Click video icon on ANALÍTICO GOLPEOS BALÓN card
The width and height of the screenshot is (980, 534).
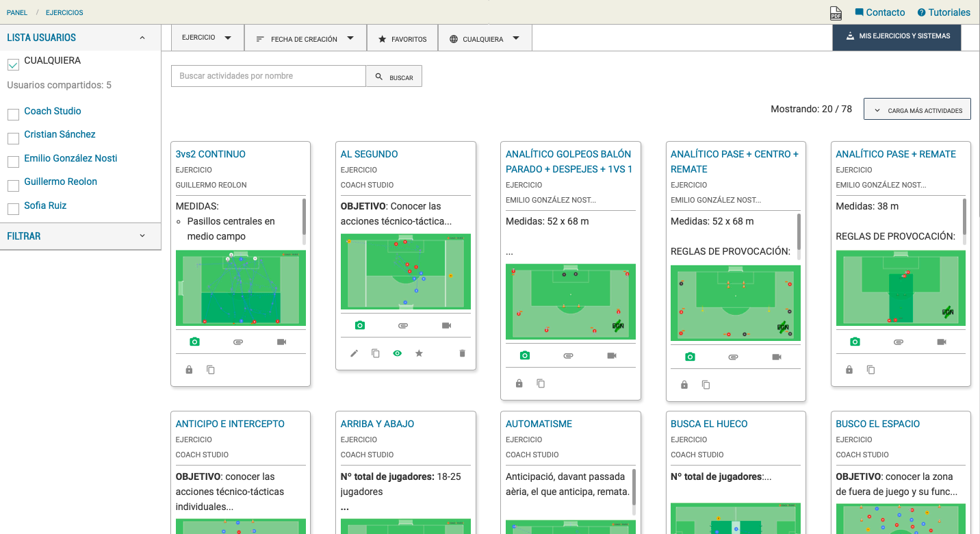pos(612,355)
